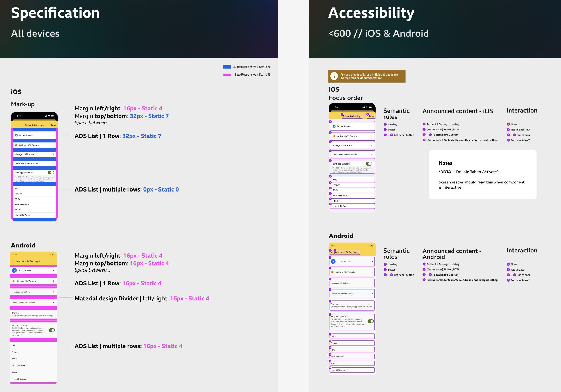Click the BBC Sounds icon in iOS mark-up
The image size is (561, 392).
(x=16, y=145)
